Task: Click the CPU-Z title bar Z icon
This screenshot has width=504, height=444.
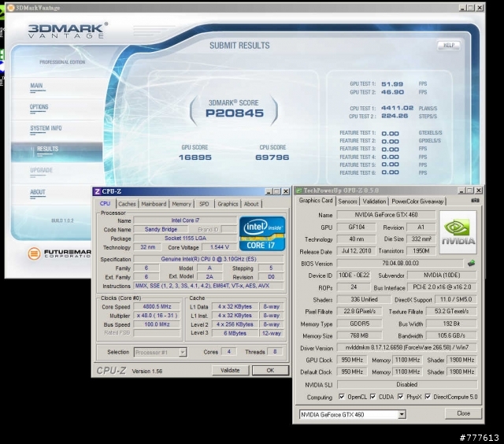Action: click(x=97, y=191)
